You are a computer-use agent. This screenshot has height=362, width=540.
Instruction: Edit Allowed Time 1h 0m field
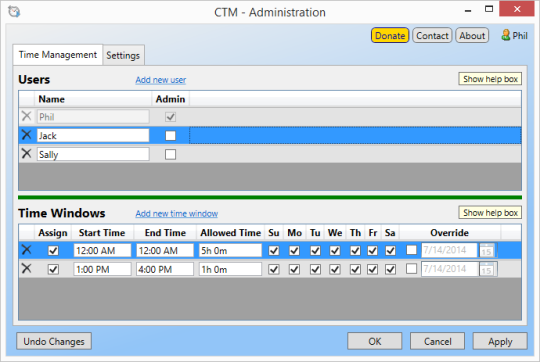[x=230, y=269]
